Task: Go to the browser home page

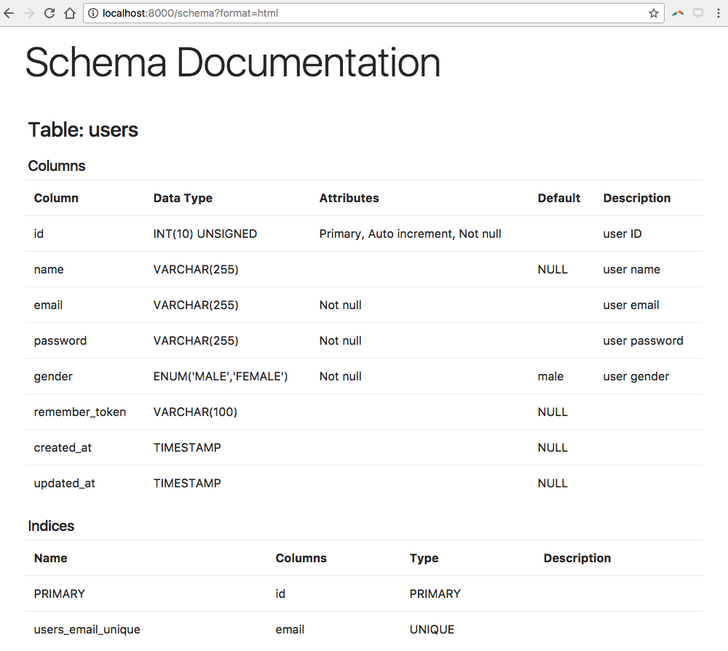Action: [69, 13]
